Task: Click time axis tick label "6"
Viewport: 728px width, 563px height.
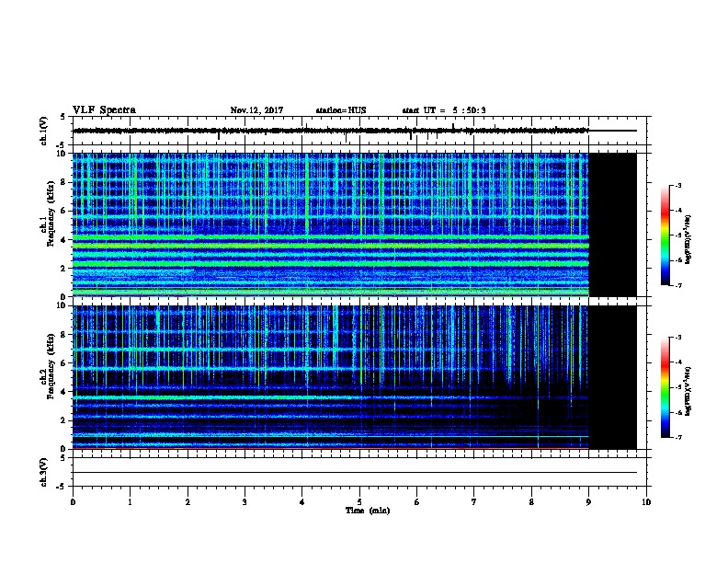Action: click(417, 502)
